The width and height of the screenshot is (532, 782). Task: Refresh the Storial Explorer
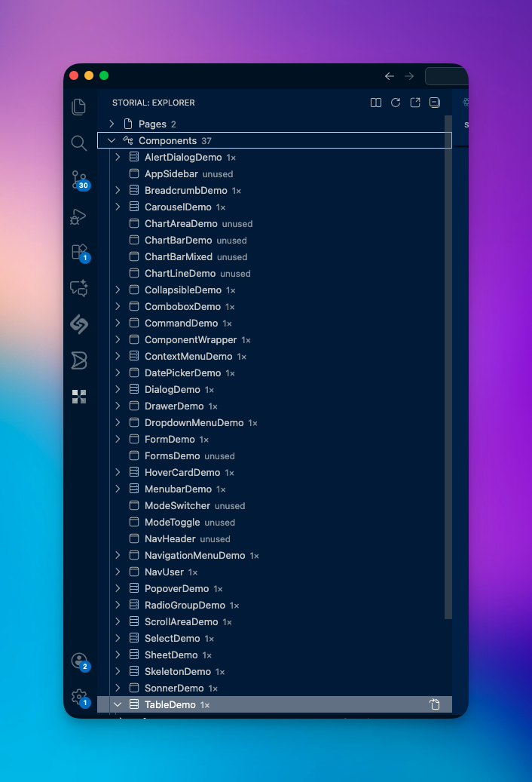[396, 103]
